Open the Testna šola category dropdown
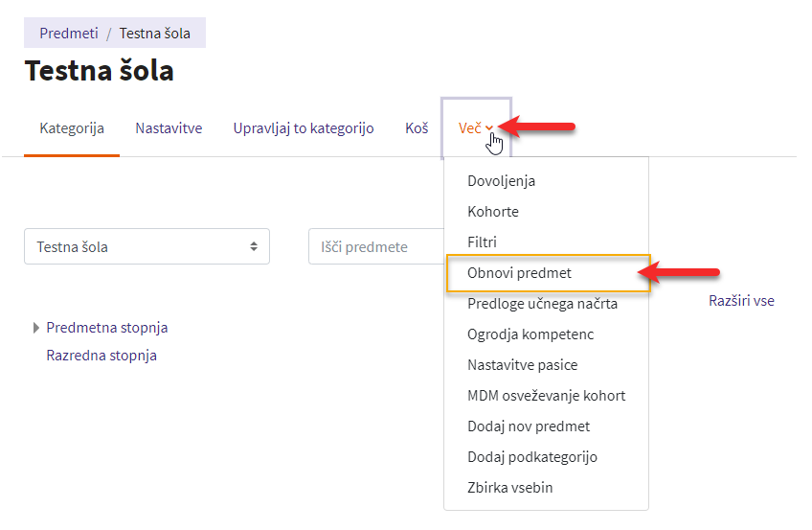 pos(147,246)
